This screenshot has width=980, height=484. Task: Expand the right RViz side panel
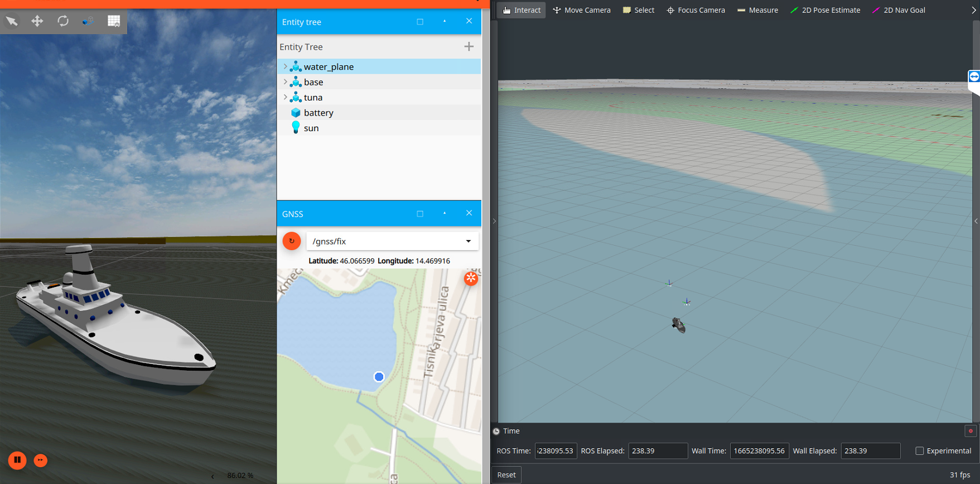976,221
